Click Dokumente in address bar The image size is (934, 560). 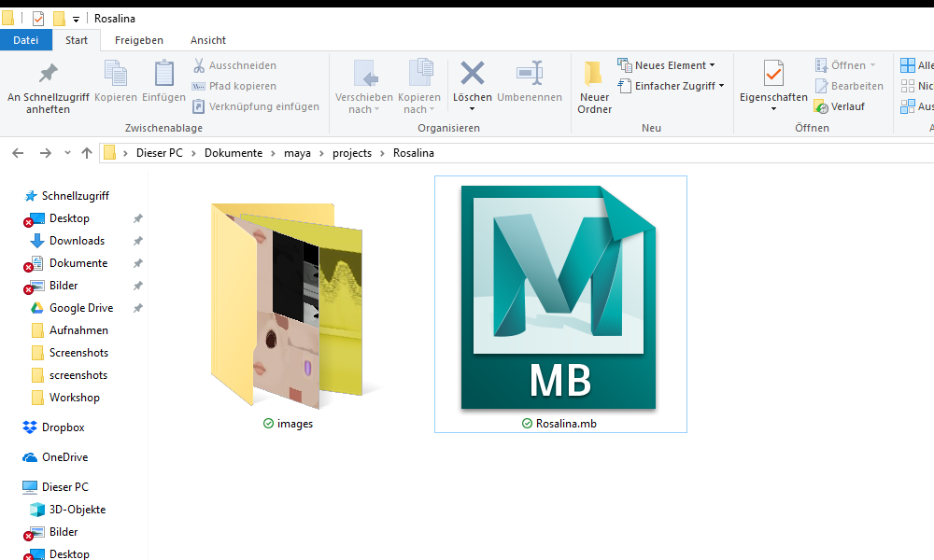pyautogui.click(x=233, y=153)
